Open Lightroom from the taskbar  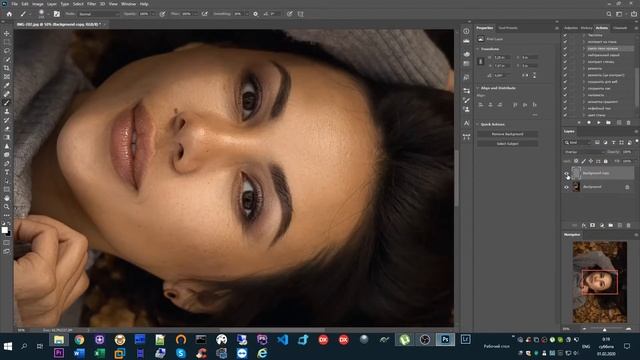[x=465, y=340]
